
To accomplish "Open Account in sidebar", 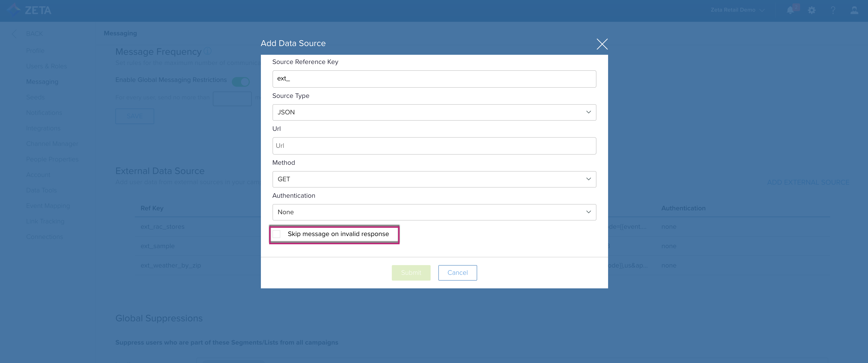I will pos(38,175).
